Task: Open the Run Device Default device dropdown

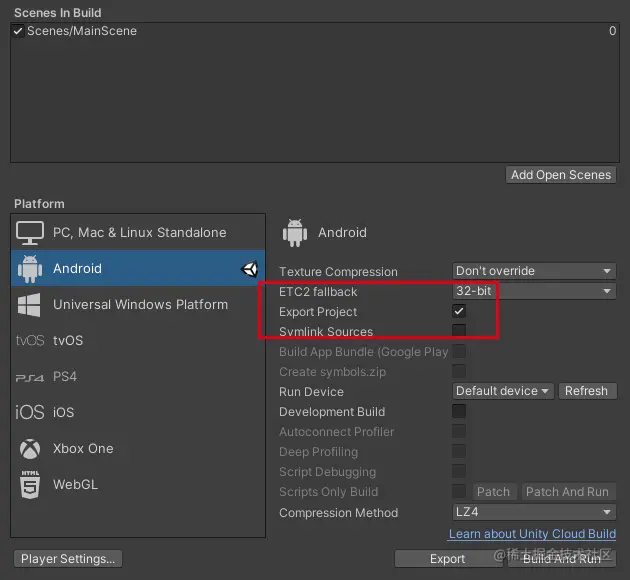Action: (503, 391)
